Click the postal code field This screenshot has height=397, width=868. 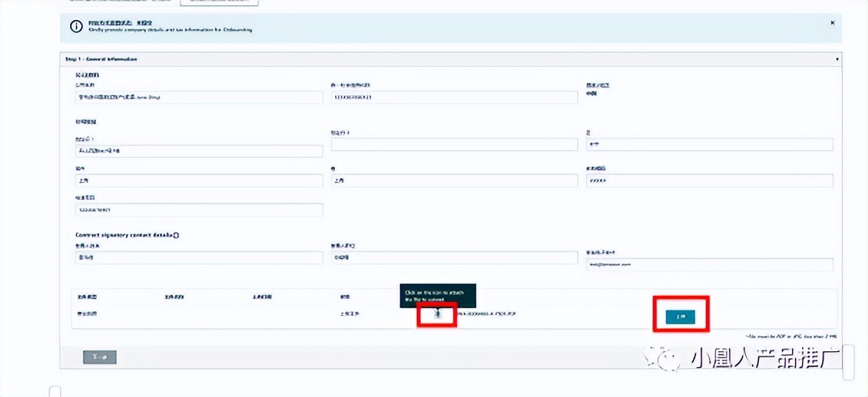(708, 181)
